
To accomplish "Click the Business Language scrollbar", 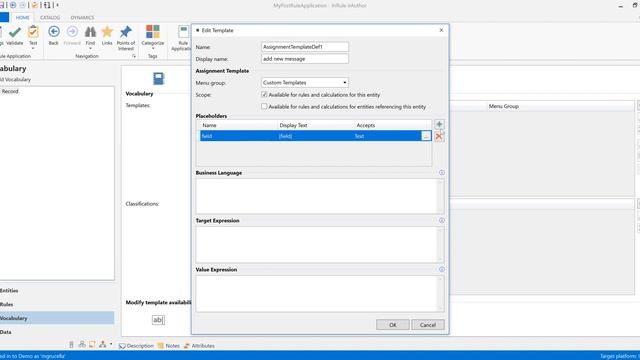I will [440, 196].
